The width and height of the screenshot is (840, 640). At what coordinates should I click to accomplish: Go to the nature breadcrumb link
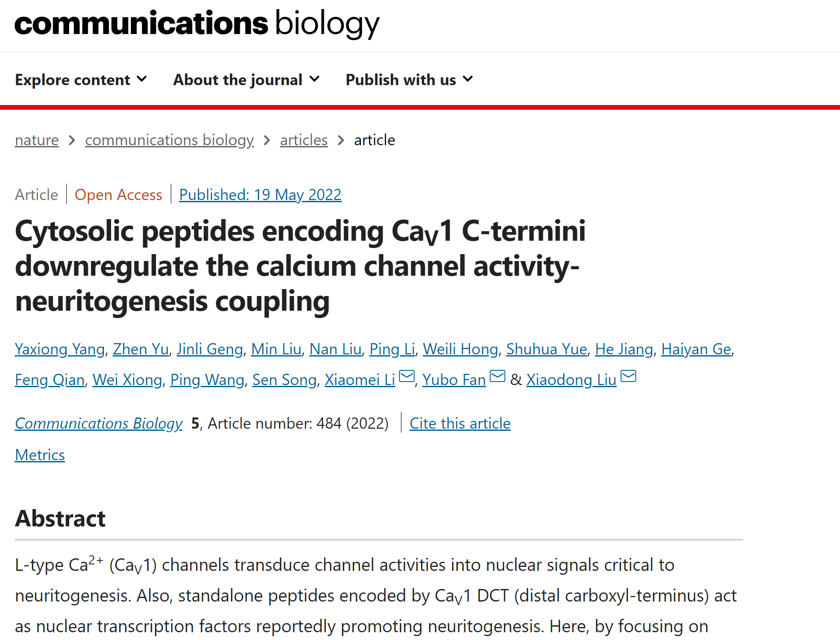coord(37,140)
